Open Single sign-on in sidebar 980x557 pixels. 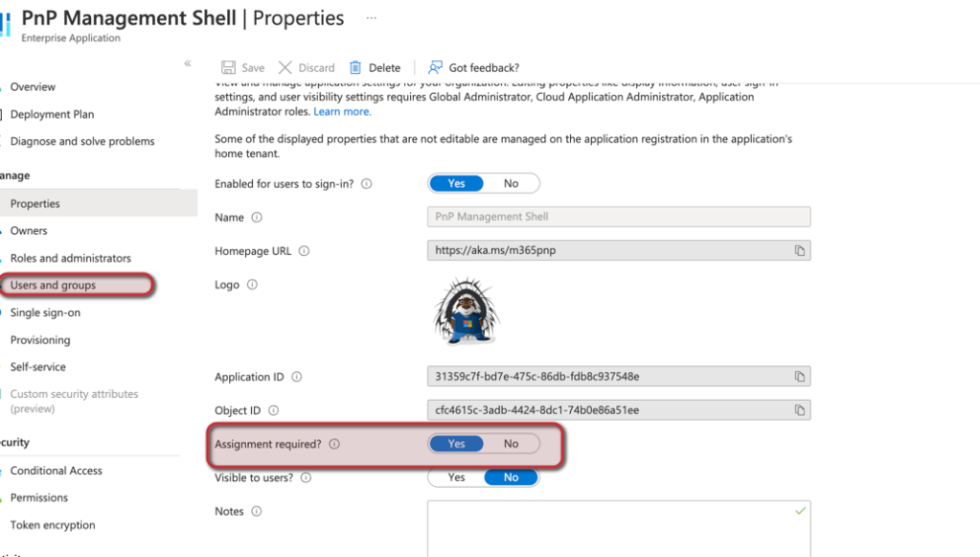tap(45, 313)
